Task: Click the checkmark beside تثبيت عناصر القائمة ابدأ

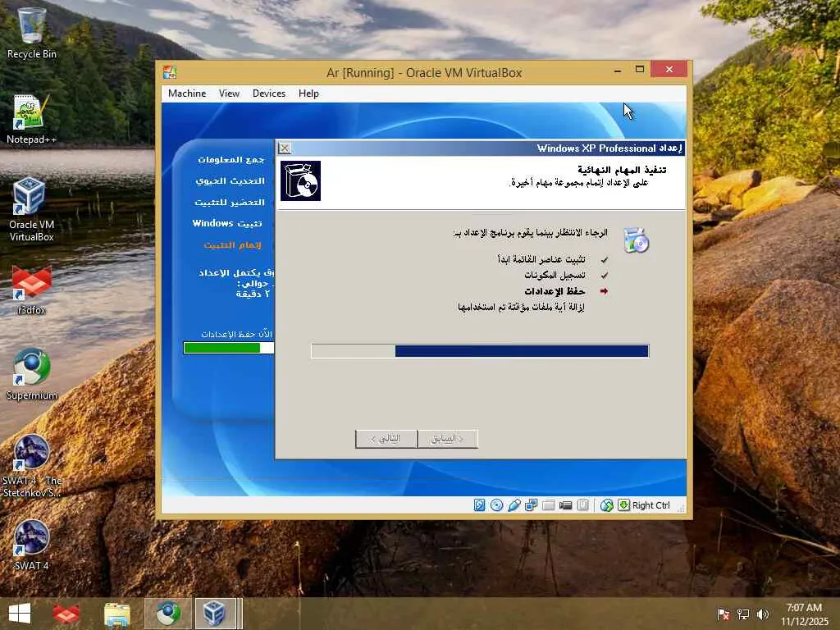Action: point(605,260)
